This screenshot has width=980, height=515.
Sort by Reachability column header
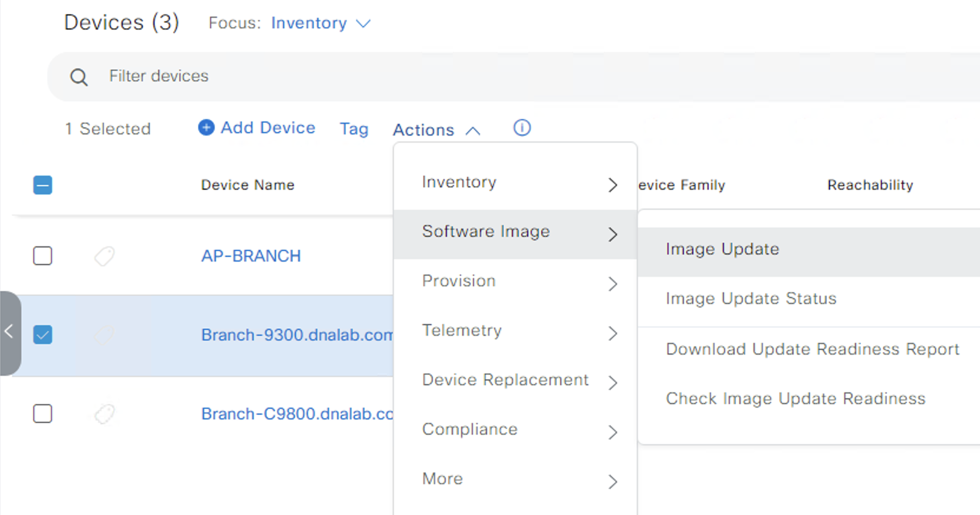[870, 185]
